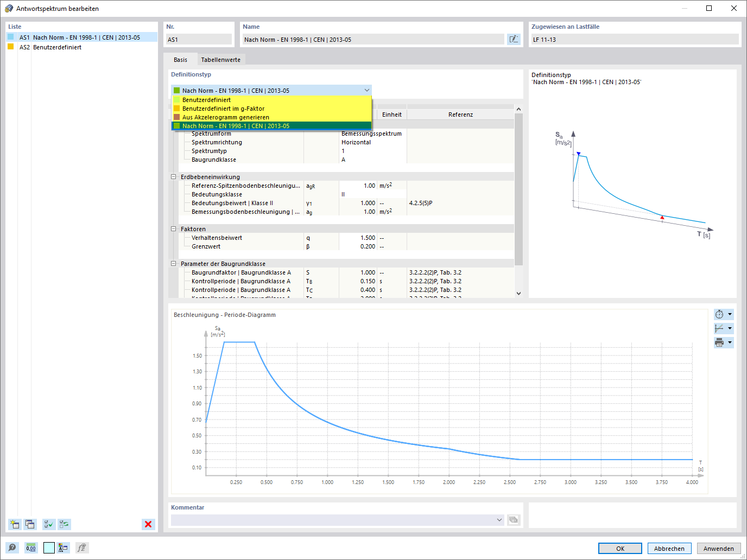Click the Nr. field containing AS1

199,40
